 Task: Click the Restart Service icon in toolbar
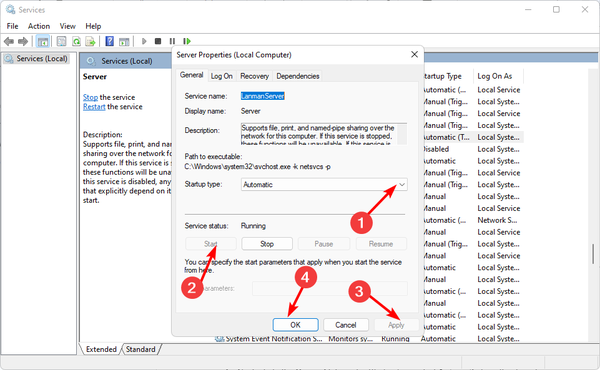pos(187,41)
